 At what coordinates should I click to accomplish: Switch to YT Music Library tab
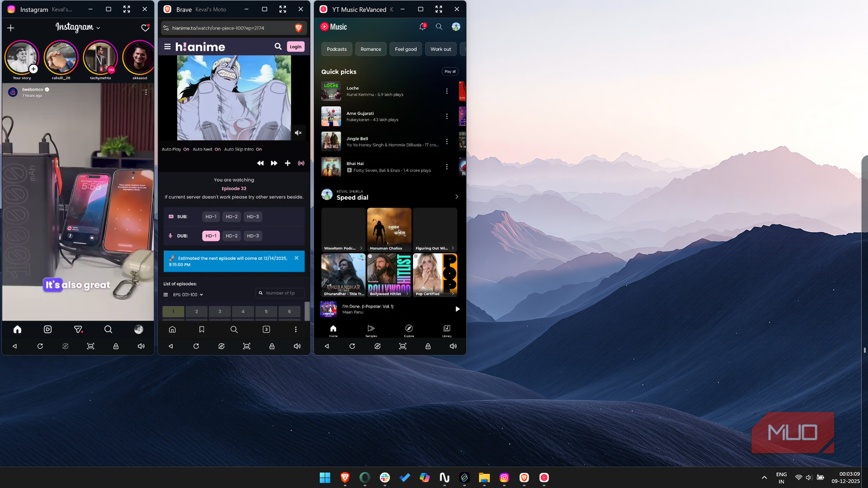[447, 331]
